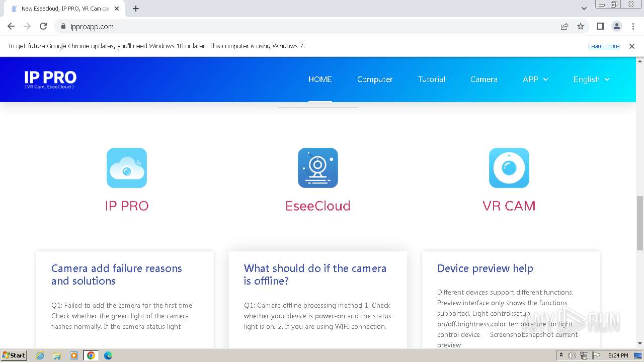Click the taskbar clock 8:24 PM
This screenshot has height=362, width=644.
(x=618, y=355)
